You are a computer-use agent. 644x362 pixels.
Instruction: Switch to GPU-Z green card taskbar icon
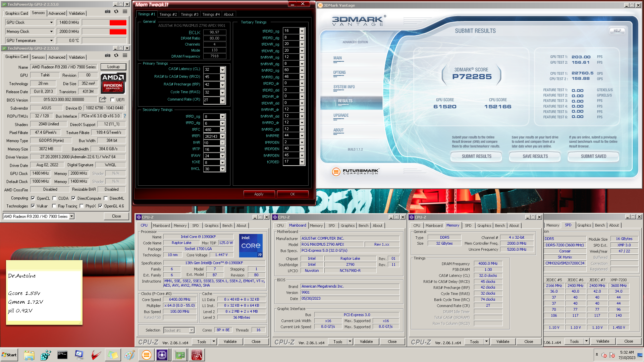180,355
